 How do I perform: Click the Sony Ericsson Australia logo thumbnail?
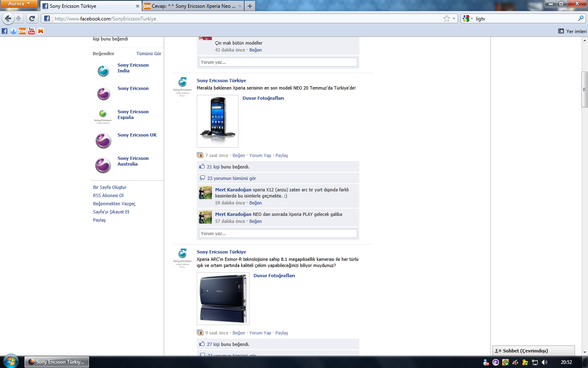tap(103, 165)
